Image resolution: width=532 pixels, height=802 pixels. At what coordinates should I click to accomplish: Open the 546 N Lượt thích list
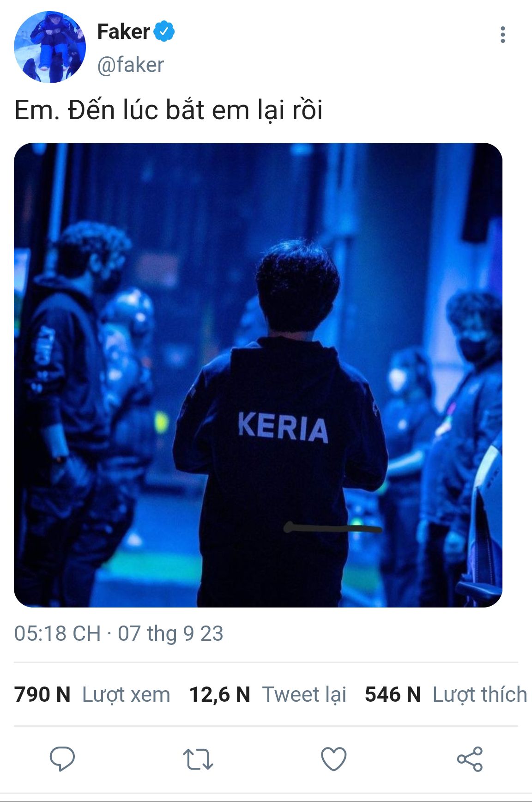[x=446, y=694]
